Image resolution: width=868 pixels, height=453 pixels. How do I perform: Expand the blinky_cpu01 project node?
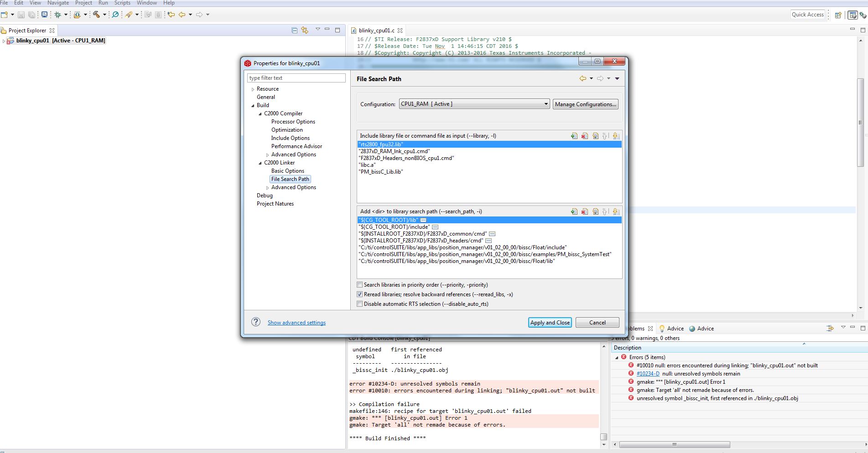[4, 41]
